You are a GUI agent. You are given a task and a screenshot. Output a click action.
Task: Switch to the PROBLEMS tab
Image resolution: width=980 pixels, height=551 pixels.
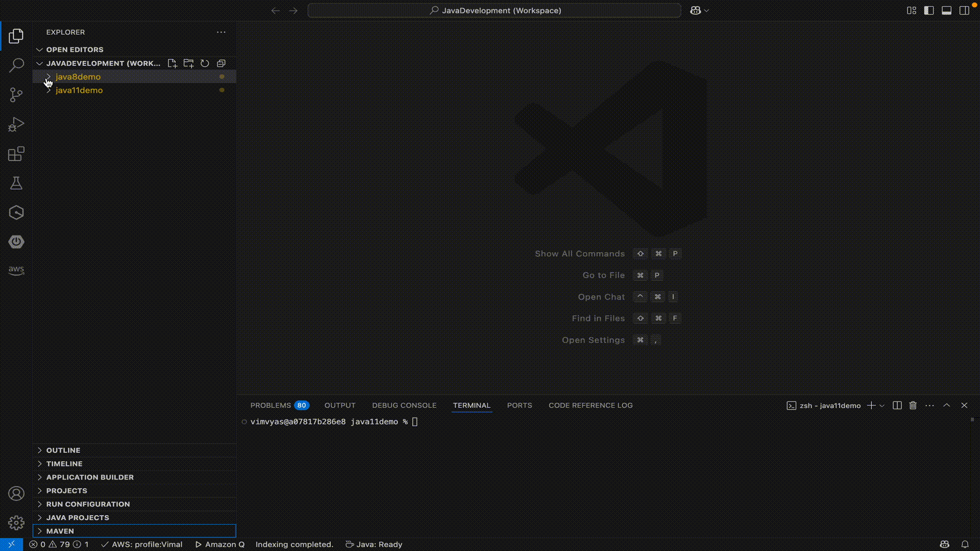click(x=271, y=405)
